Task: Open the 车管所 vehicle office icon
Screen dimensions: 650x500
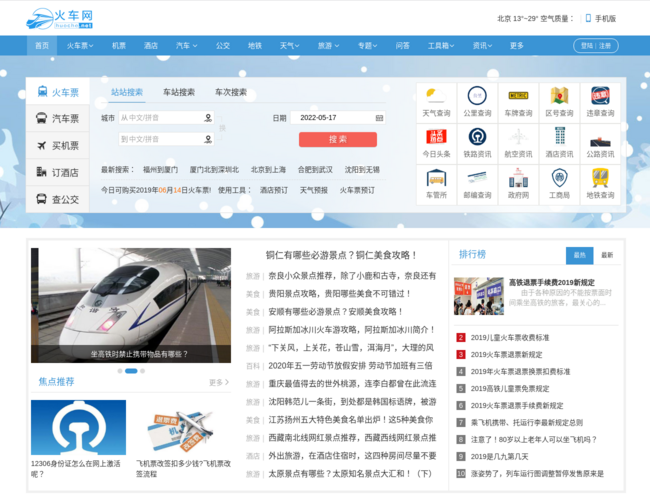Action: click(x=436, y=178)
